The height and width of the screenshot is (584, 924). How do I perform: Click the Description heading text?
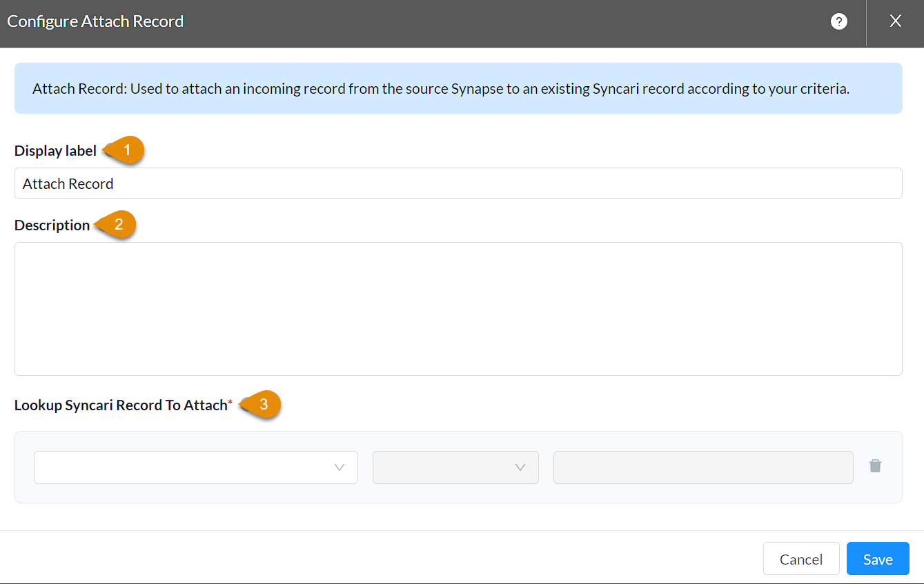point(52,225)
